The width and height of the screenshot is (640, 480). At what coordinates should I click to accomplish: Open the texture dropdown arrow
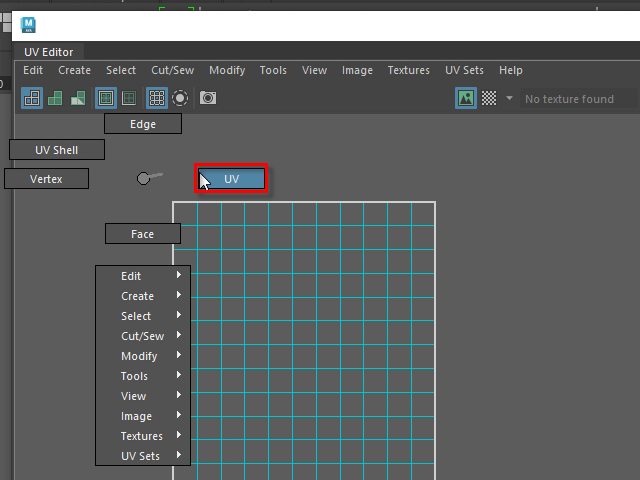[x=509, y=98]
